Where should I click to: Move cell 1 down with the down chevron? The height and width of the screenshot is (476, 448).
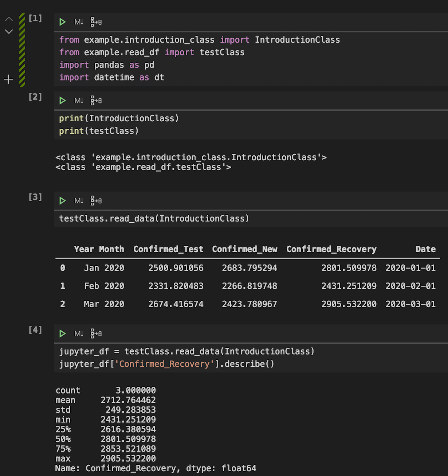tap(9, 32)
